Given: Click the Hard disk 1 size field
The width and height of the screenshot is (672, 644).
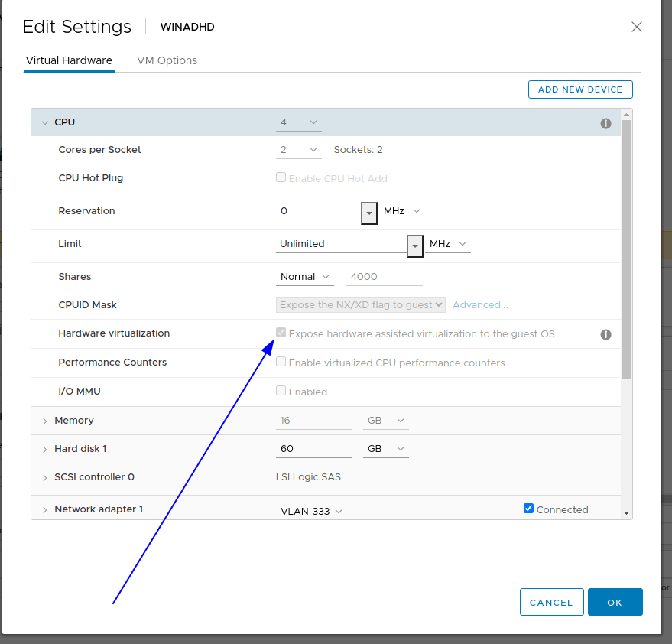Looking at the screenshot, I should [x=313, y=449].
